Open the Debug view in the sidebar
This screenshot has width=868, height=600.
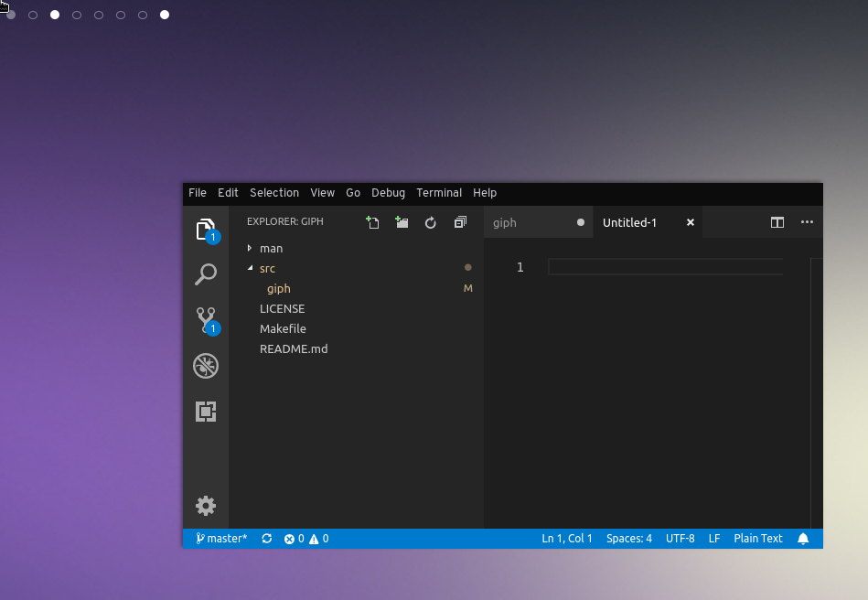coord(206,365)
